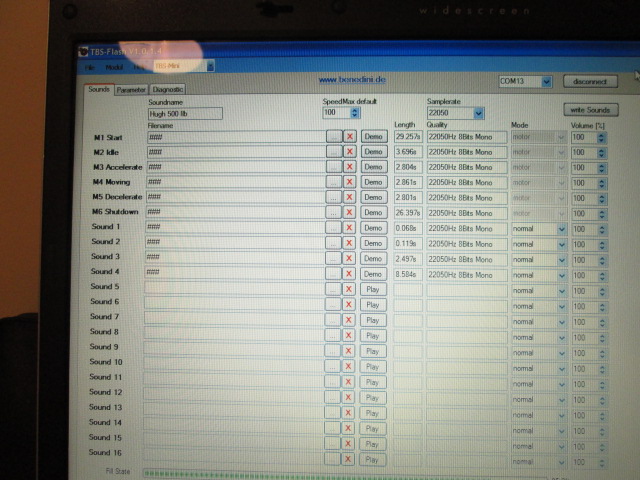This screenshot has width=640, height=480.
Task: Open the COM13 port dropdown
Action: point(547,82)
